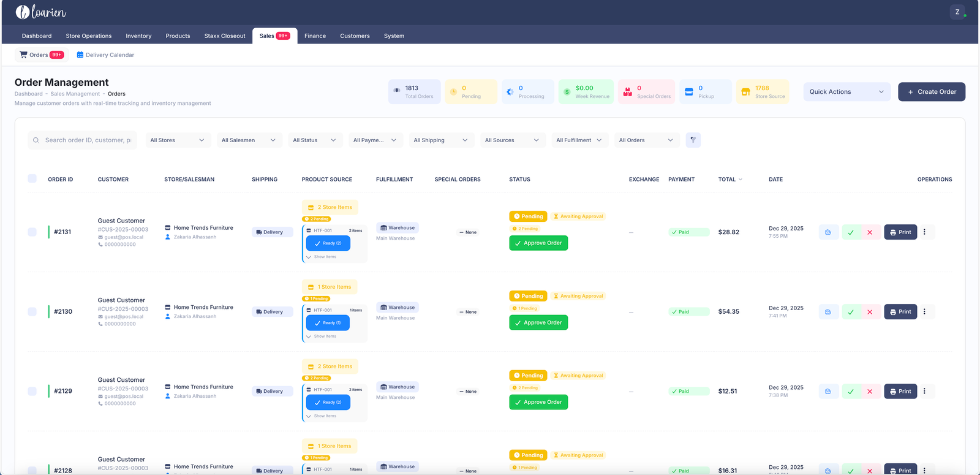Sort by TOTAL column

(730, 180)
